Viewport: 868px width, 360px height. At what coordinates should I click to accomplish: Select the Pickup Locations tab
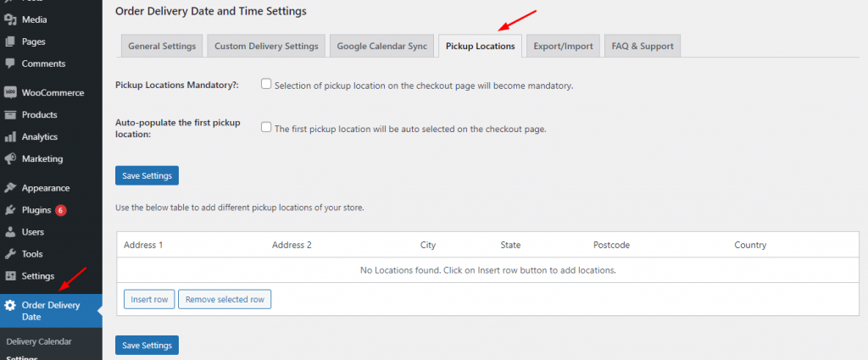pyautogui.click(x=481, y=46)
